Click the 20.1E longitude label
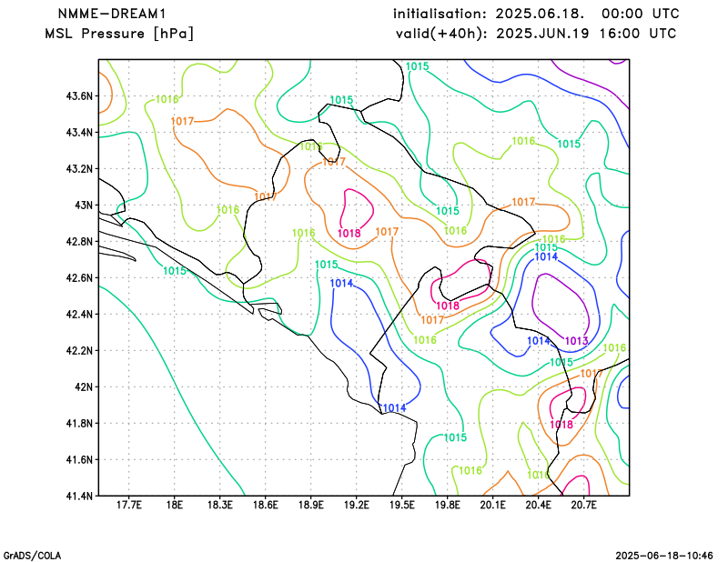The width and height of the screenshot is (728, 562). click(x=493, y=506)
